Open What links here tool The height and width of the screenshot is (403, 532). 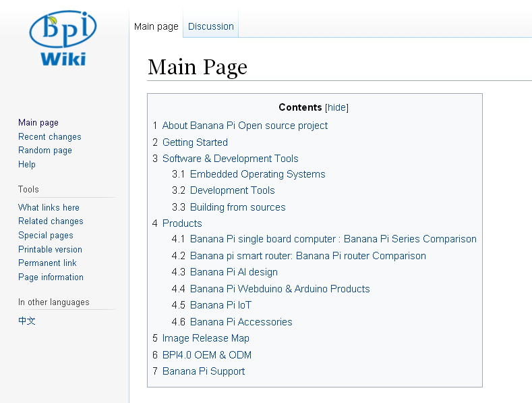click(49, 207)
